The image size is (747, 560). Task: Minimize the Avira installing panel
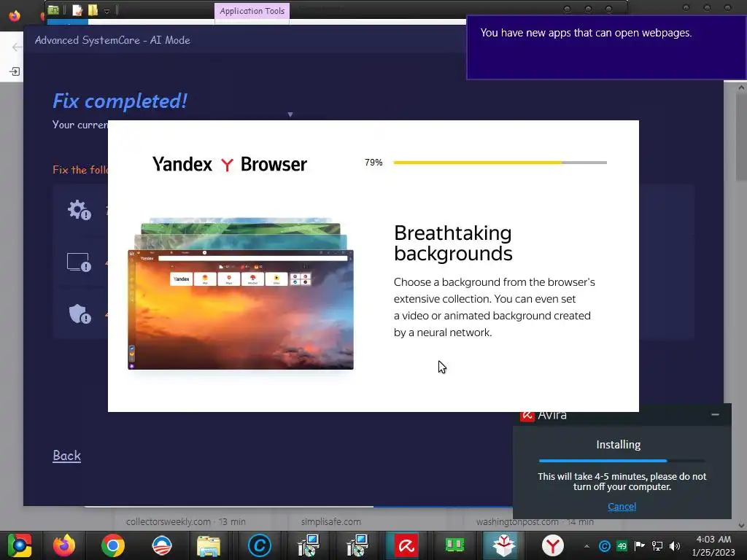click(x=715, y=415)
